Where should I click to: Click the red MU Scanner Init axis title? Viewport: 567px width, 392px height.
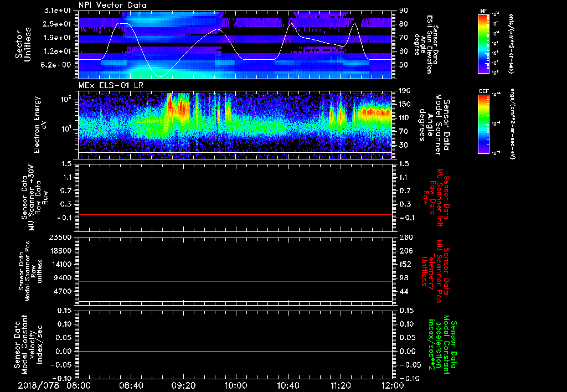click(436, 198)
